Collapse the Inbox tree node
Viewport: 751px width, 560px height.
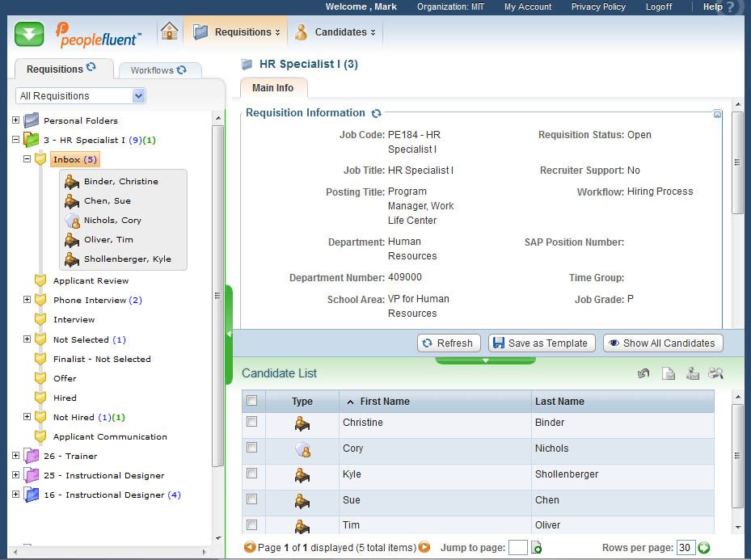pos(27,160)
